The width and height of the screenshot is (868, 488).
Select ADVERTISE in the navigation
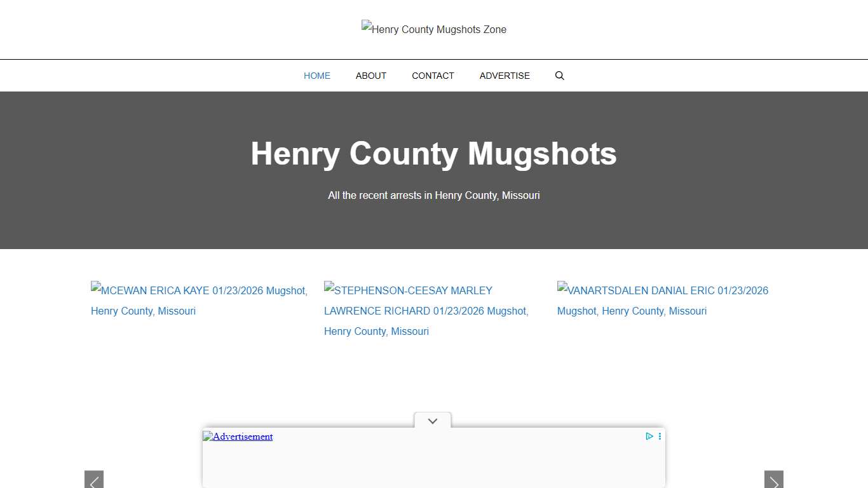click(504, 76)
